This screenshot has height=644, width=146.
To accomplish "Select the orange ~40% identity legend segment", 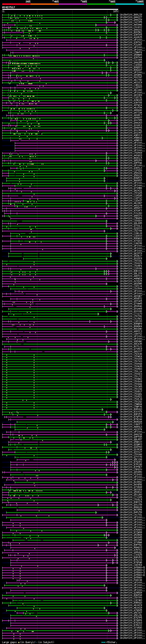I will click(45, 4).
